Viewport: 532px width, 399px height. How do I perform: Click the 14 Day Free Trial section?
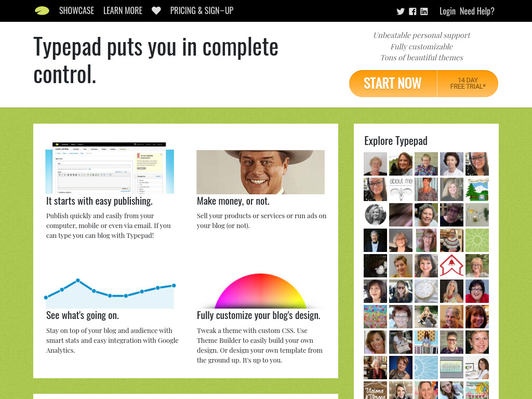pyautogui.click(x=468, y=84)
